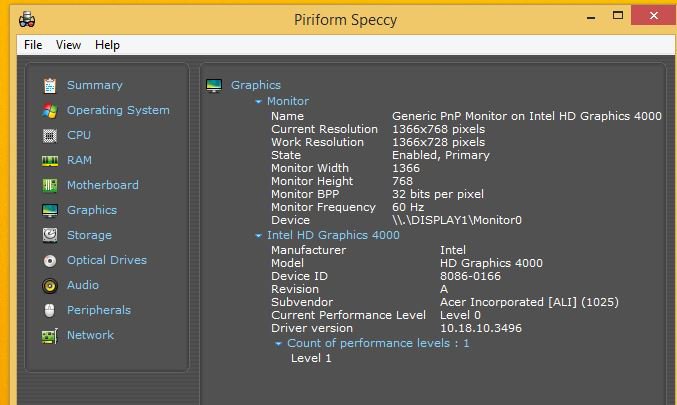Image resolution: width=677 pixels, height=405 pixels.
Task: Open the View menu
Action: tap(68, 45)
